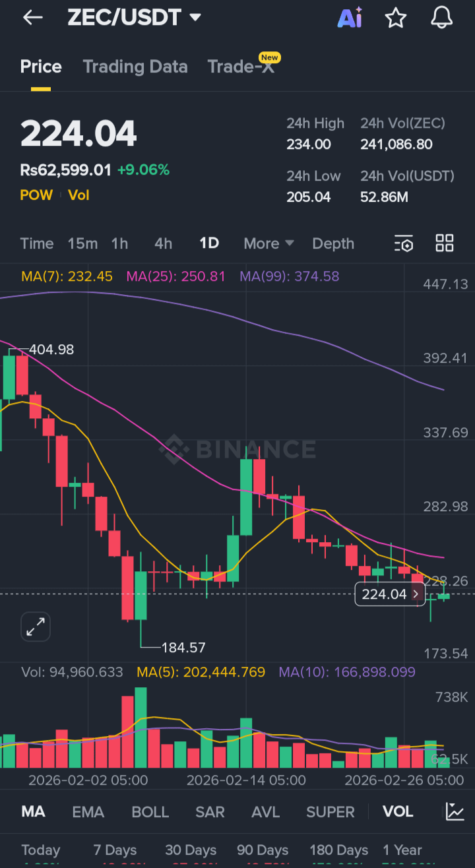Tap the 184.57 low price label
475x868 pixels.
tap(183, 648)
